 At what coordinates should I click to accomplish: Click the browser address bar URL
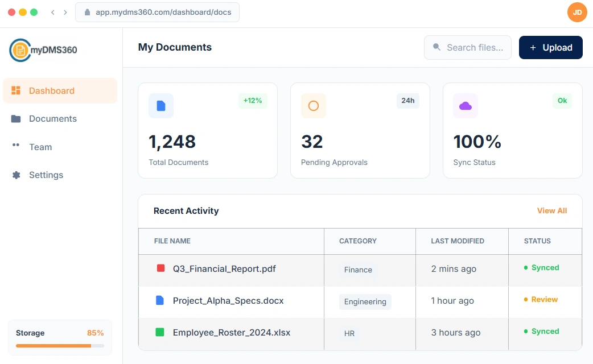click(163, 12)
